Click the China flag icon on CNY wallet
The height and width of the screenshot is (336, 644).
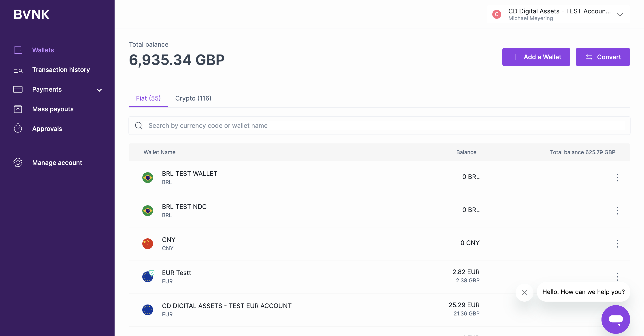147,243
